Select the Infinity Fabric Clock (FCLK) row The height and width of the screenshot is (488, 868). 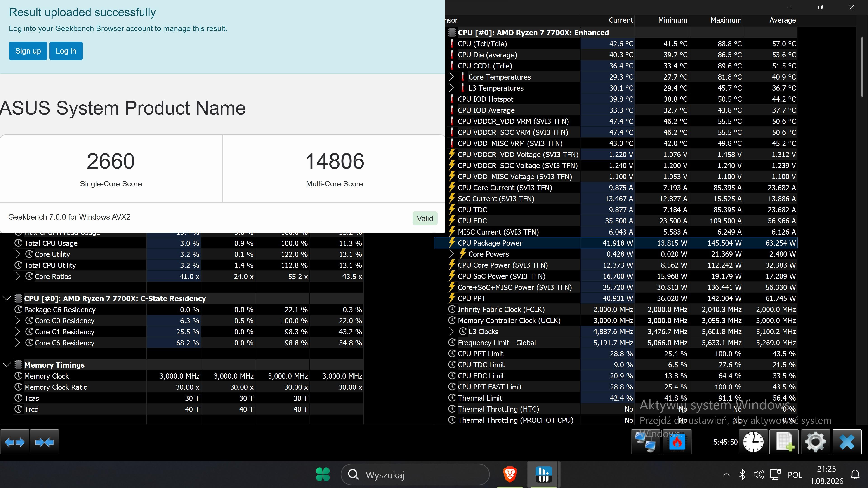pyautogui.click(x=616, y=309)
